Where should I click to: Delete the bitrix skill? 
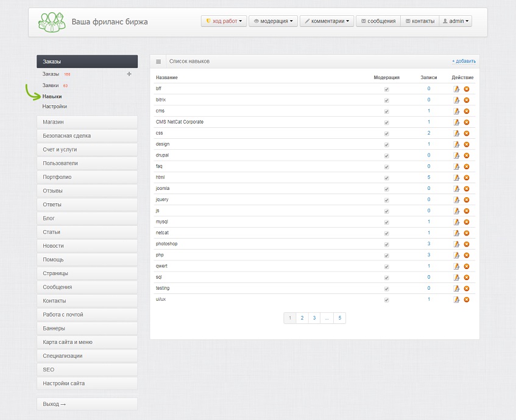(x=466, y=100)
